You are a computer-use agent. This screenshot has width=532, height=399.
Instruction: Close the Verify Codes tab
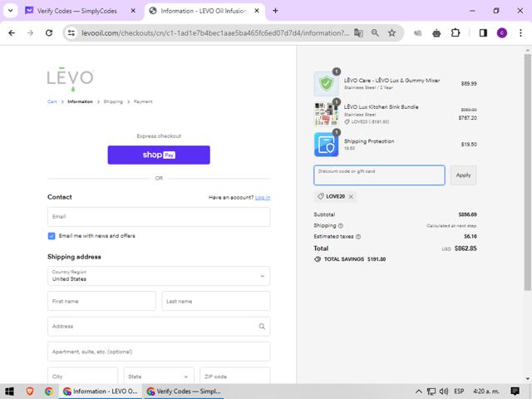pyautogui.click(x=133, y=11)
